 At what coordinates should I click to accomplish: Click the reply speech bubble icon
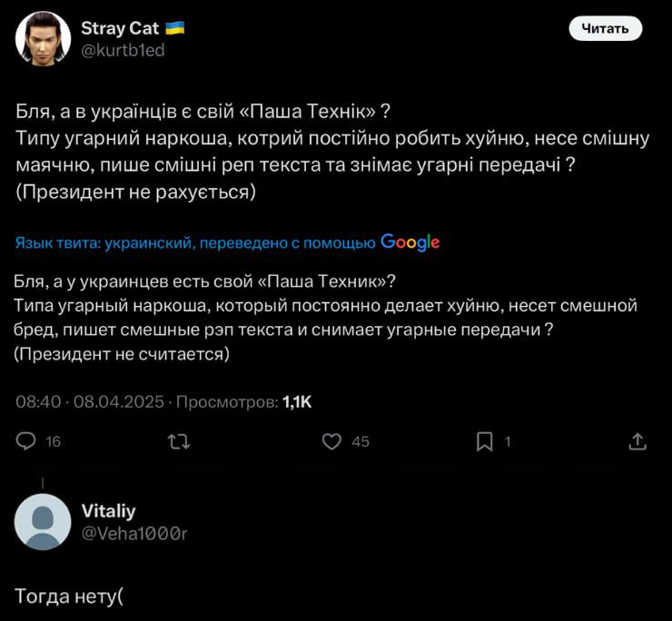click(27, 441)
